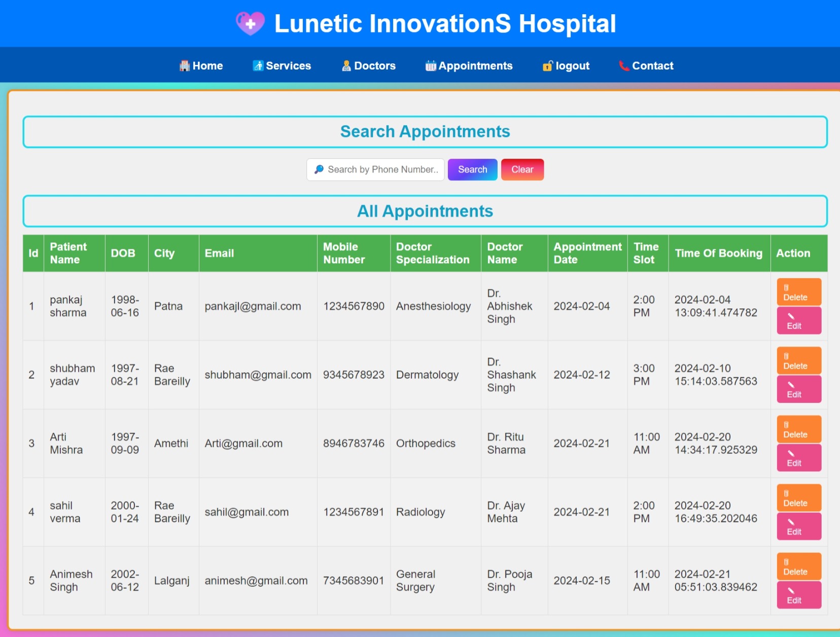This screenshot has height=637, width=840.
Task: Delete sahil verma's appointment
Action: [x=799, y=498]
